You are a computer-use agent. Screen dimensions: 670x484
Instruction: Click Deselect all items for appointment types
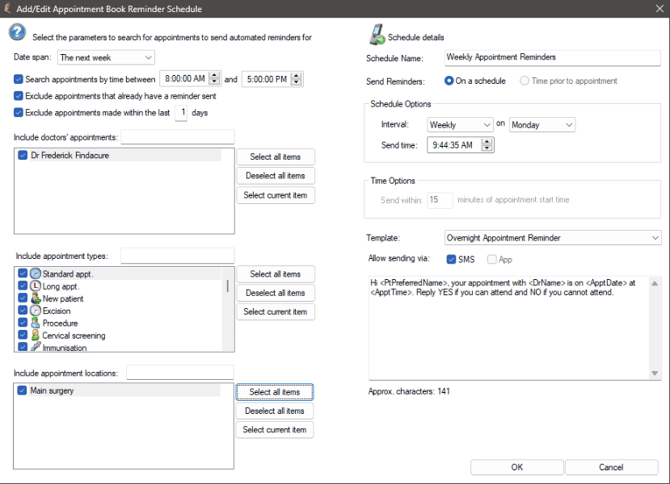click(275, 293)
